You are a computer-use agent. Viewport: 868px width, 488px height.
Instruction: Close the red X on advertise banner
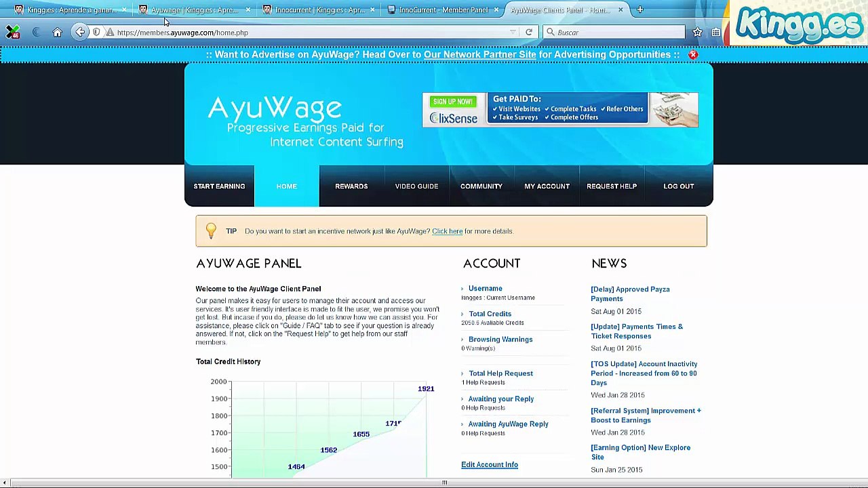693,54
